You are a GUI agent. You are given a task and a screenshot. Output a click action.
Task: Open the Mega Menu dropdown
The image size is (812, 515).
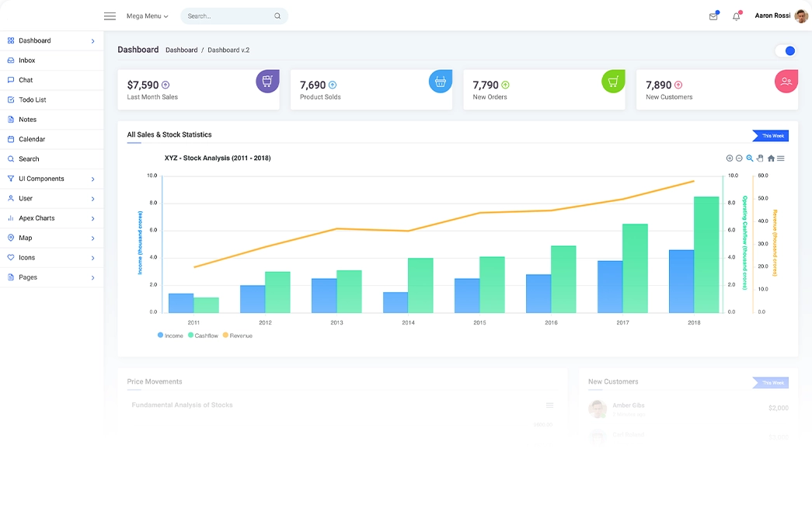(x=148, y=16)
